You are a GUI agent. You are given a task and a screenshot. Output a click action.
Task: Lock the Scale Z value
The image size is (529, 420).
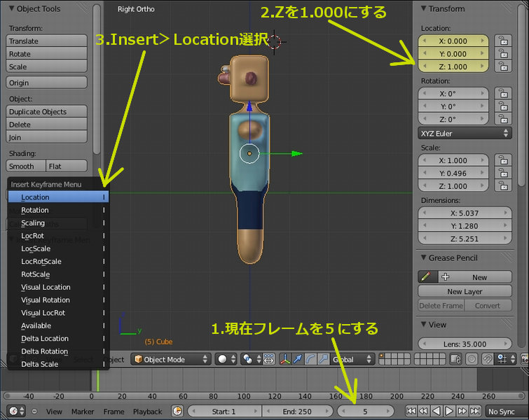503,185
